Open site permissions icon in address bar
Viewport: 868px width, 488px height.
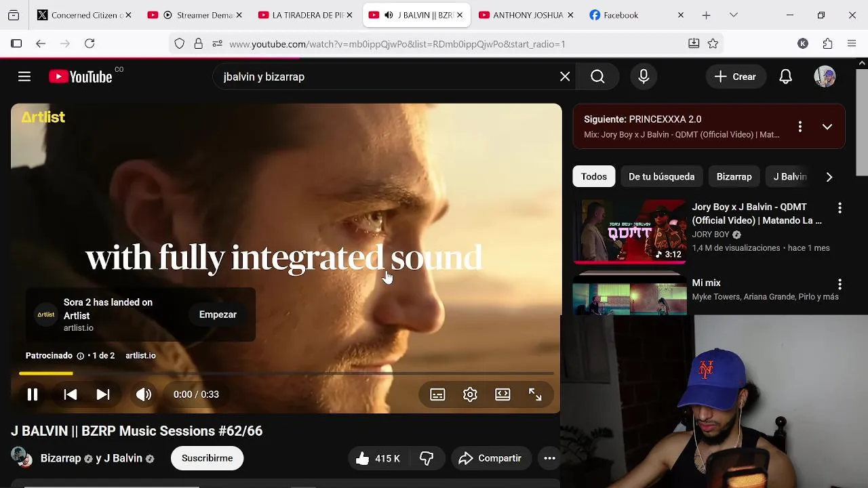[217, 43]
